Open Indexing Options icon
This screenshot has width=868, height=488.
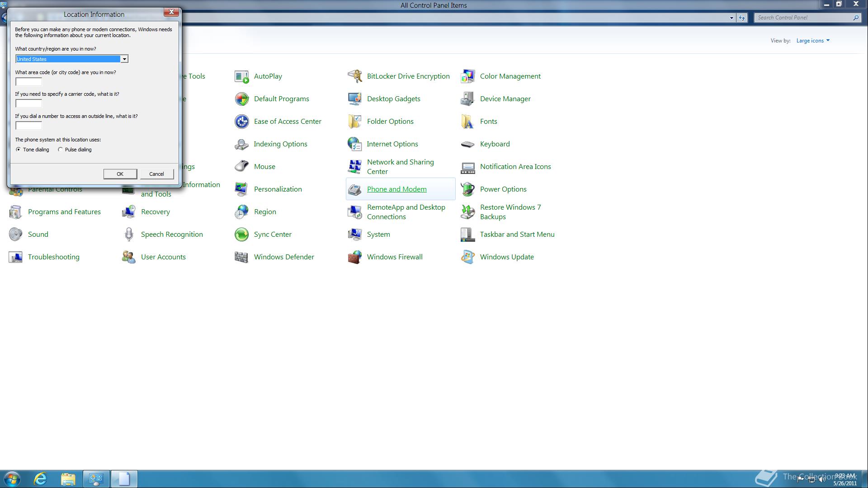[242, 144]
